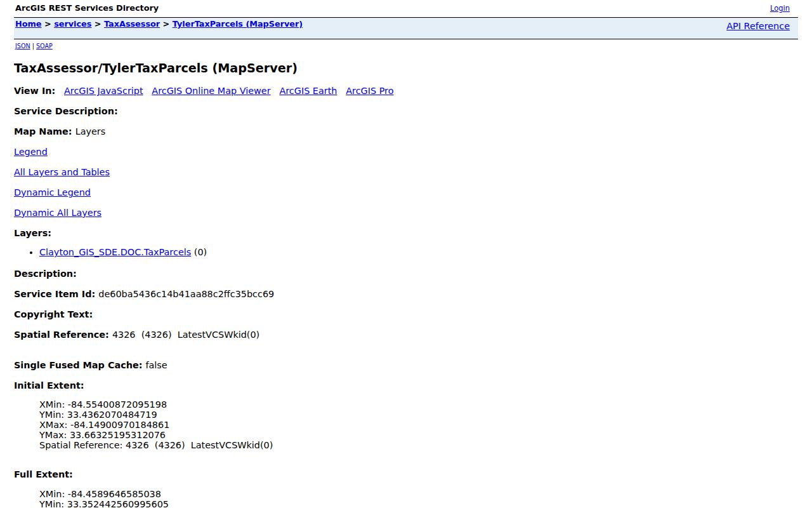Click the Map Name value Layers
This screenshot has height=508, width=812.
point(90,131)
